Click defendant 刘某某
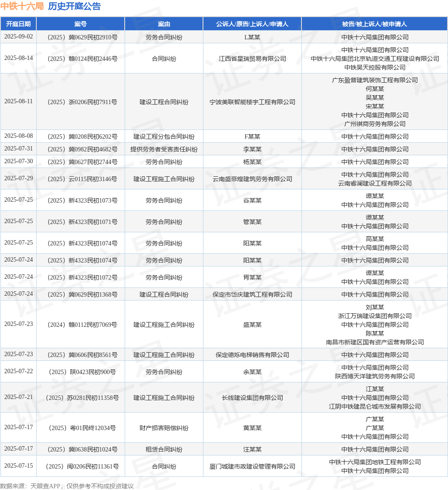Image resolution: width=448 pixels, height=490 pixels. 375,307
